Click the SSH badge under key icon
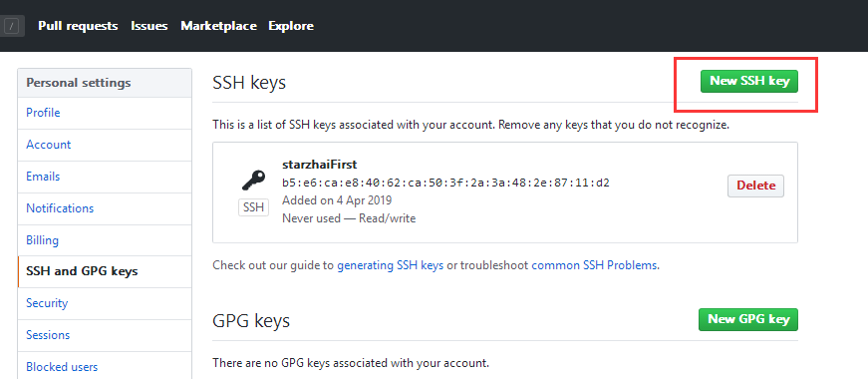The image size is (868, 379). (253, 207)
